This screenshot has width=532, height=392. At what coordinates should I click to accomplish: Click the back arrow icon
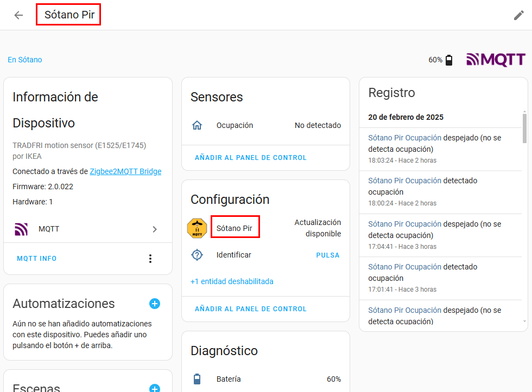(x=18, y=15)
